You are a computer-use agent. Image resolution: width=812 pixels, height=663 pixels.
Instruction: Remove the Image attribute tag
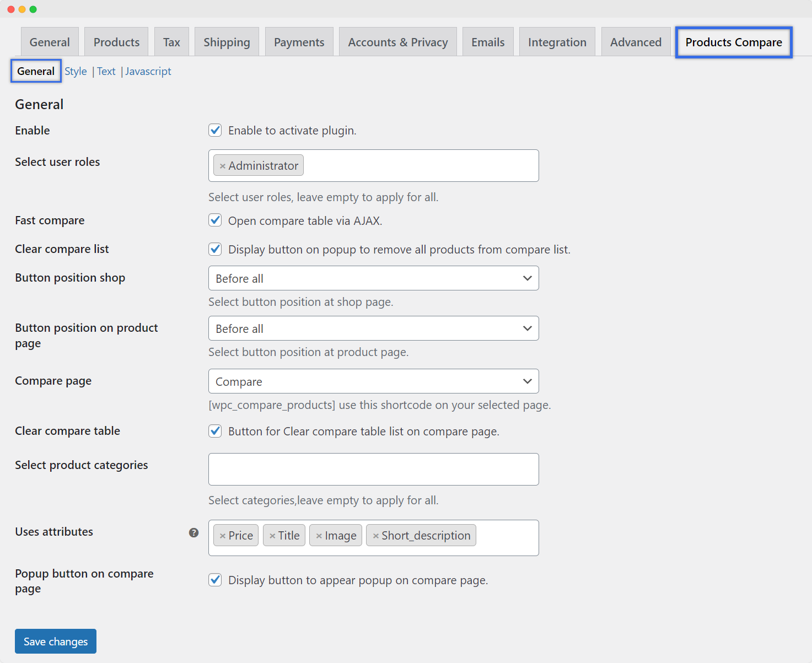click(319, 536)
